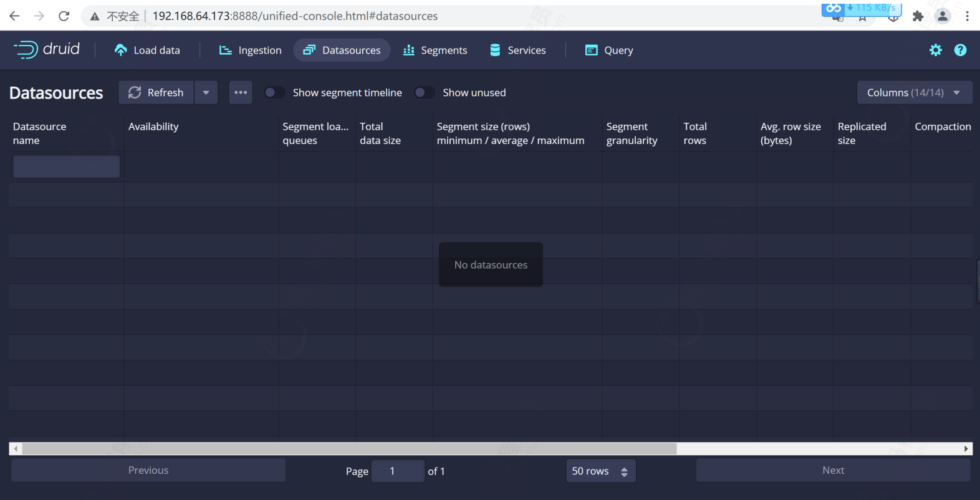Screen dimensions: 980x500
Task: Go forward in the browser
Action: tap(39, 16)
